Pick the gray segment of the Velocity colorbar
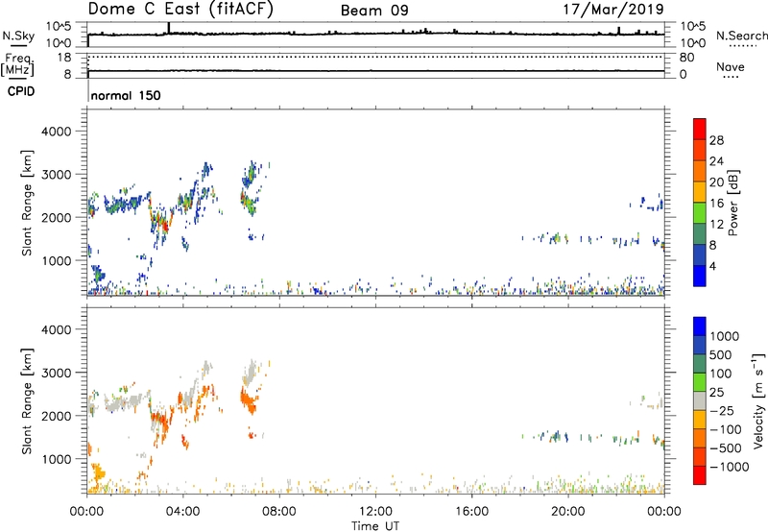Viewport: 768px width, 532px height. [x=700, y=400]
